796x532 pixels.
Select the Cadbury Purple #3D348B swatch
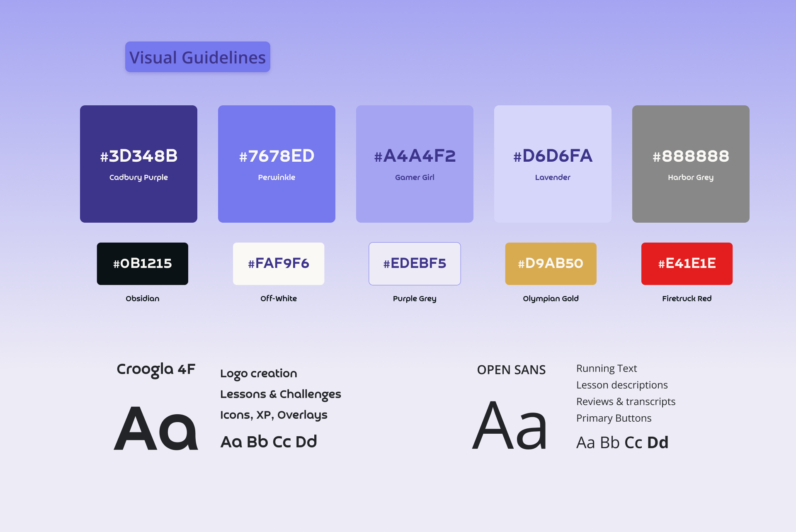[138, 164]
